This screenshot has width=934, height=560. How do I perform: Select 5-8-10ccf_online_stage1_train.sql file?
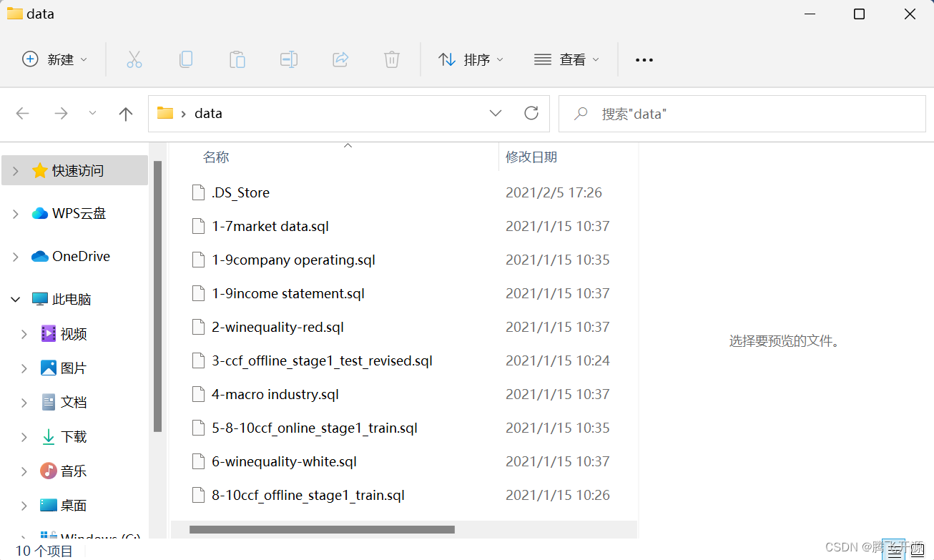pyautogui.click(x=315, y=428)
